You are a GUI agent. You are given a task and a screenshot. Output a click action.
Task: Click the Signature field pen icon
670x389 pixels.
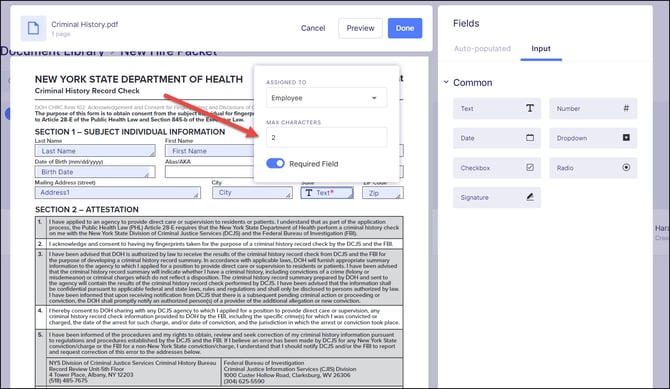coord(530,197)
